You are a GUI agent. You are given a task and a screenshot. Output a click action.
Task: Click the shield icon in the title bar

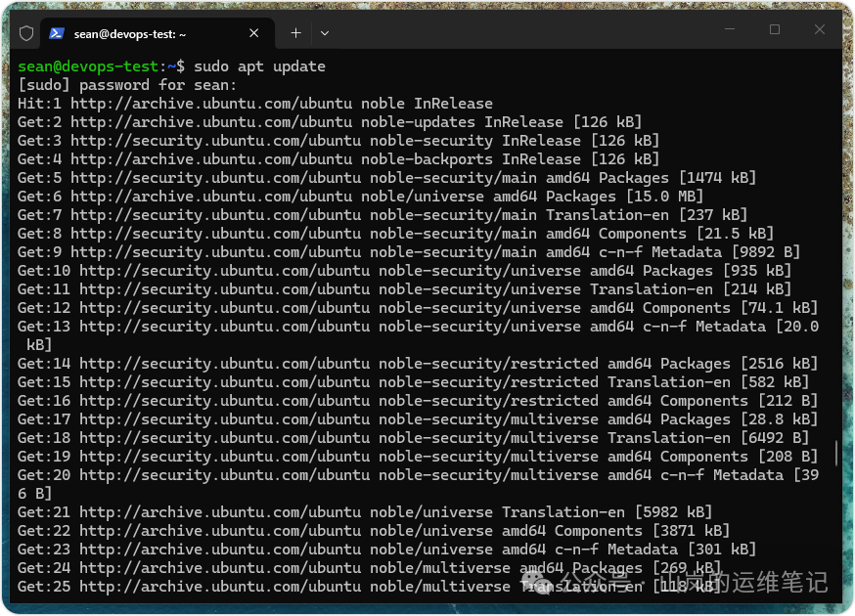tap(26, 31)
